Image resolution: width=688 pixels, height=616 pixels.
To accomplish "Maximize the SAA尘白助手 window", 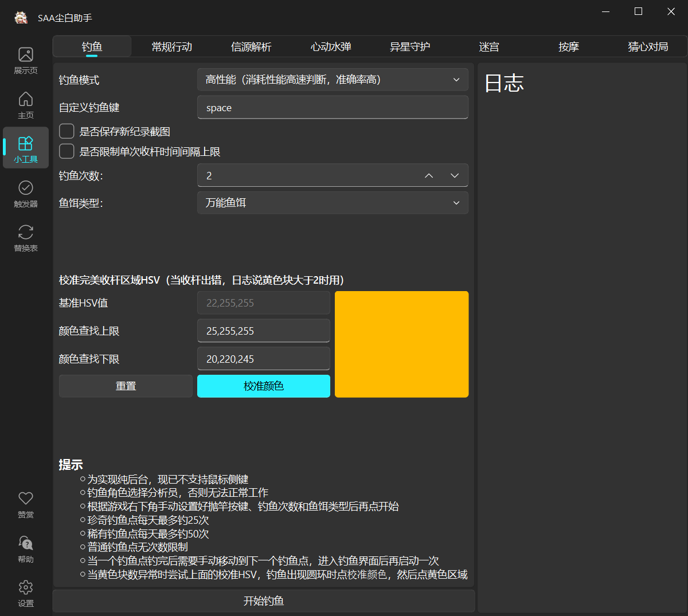I will point(638,11).
